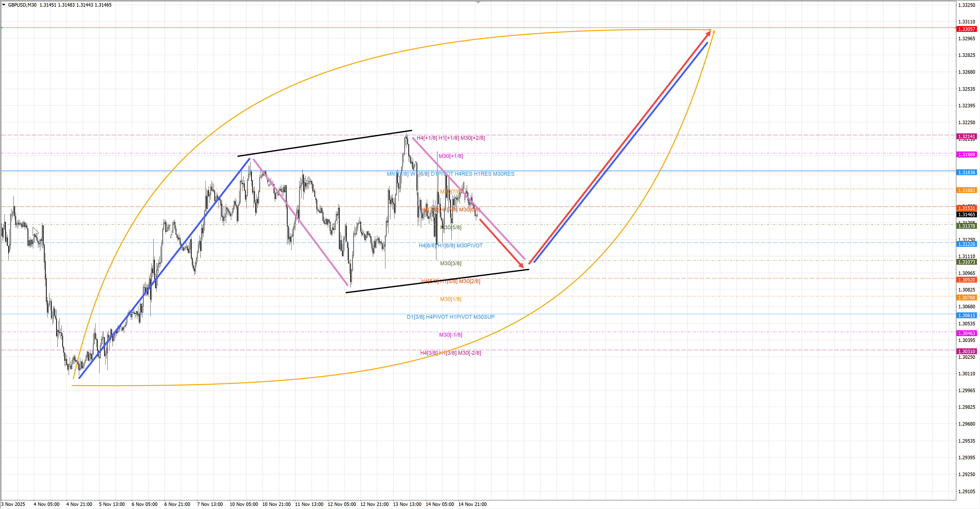980x509 pixels.
Task: Click '14 Nov 21:00' on time axis
Action: pos(472,504)
